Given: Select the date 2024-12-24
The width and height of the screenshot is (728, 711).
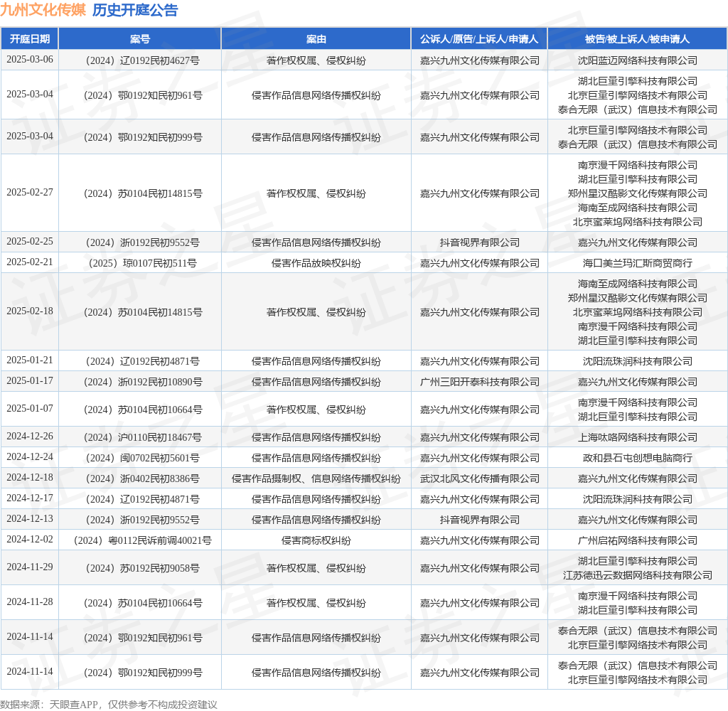Looking at the screenshot, I should [30, 457].
